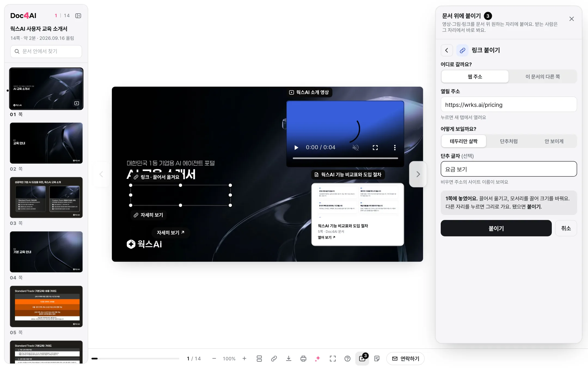Confirm with the 붙이기 button

click(496, 228)
